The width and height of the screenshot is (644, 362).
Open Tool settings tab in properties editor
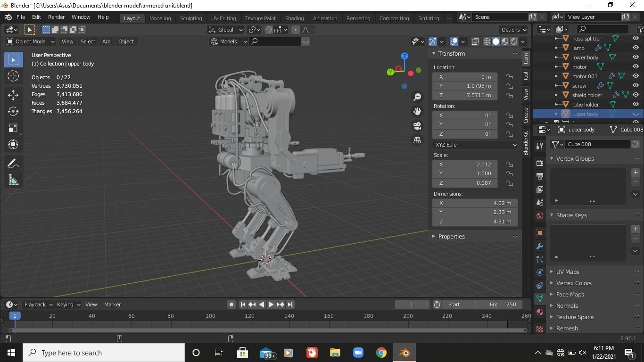tap(540, 146)
